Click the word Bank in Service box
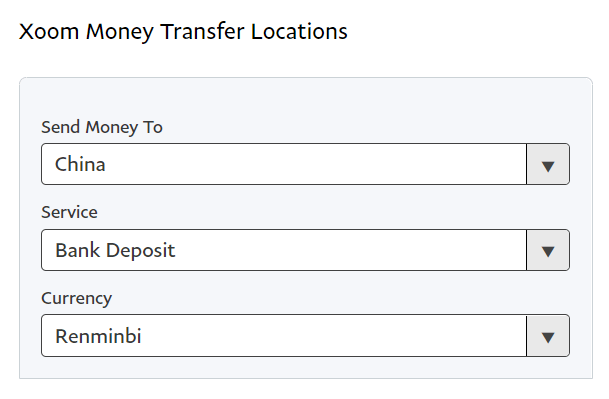Screen dimensions: 609x399 (x=78, y=250)
